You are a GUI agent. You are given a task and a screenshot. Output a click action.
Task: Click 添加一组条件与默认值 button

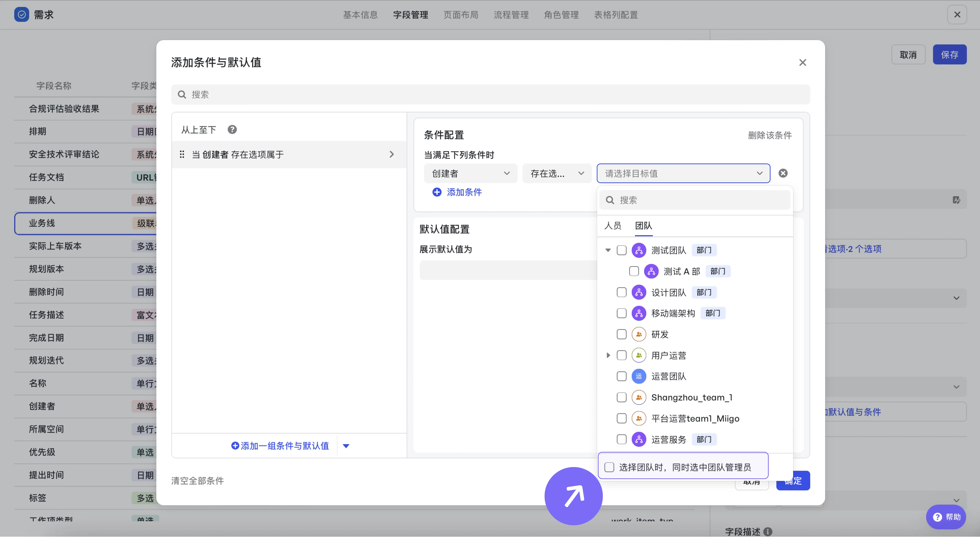tap(280, 446)
